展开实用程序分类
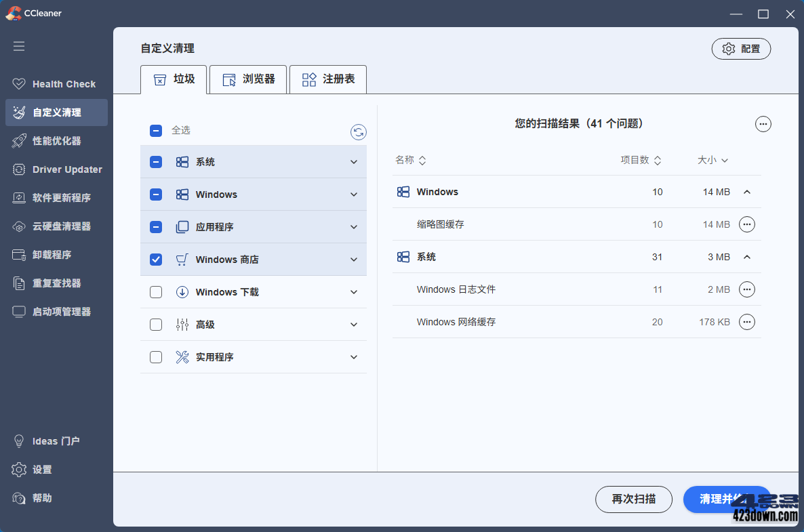The height and width of the screenshot is (532, 804). (x=353, y=356)
